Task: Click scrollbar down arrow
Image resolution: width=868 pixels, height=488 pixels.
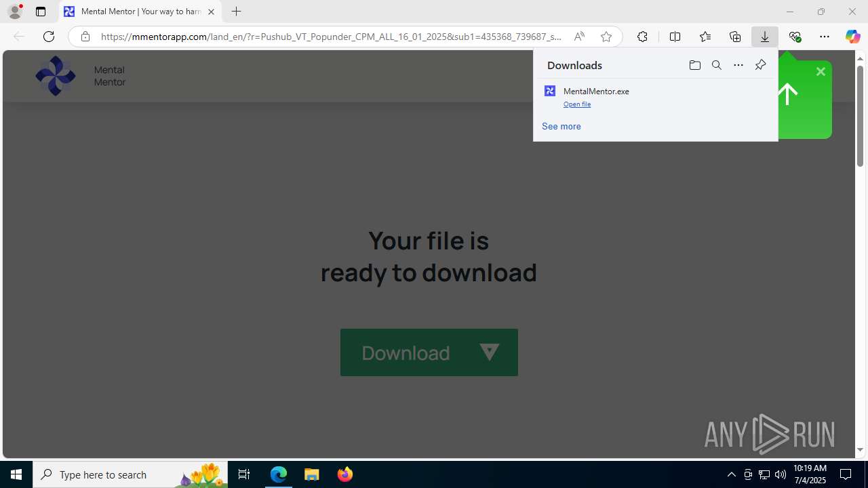Action: pyautogui.click(x=860, y=450)
